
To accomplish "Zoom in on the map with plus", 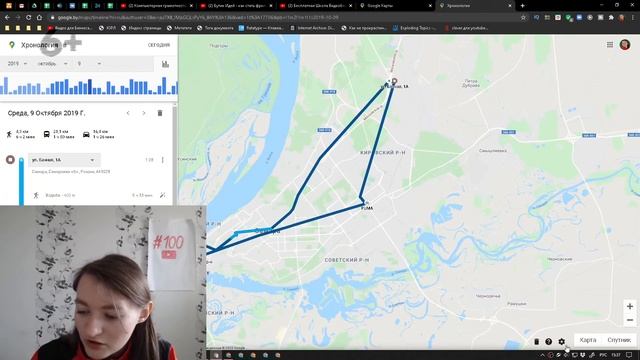I will pos(630,306).
